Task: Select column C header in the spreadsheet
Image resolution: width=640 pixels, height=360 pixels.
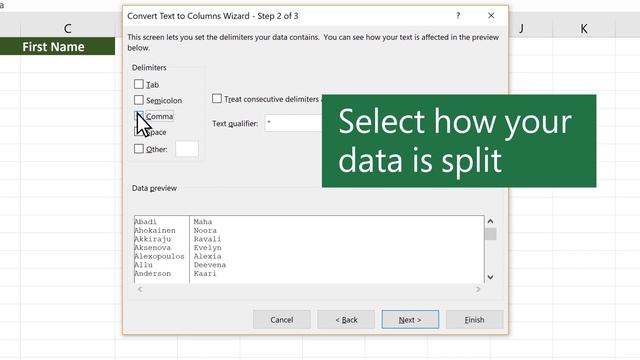Action: [67, 28]
